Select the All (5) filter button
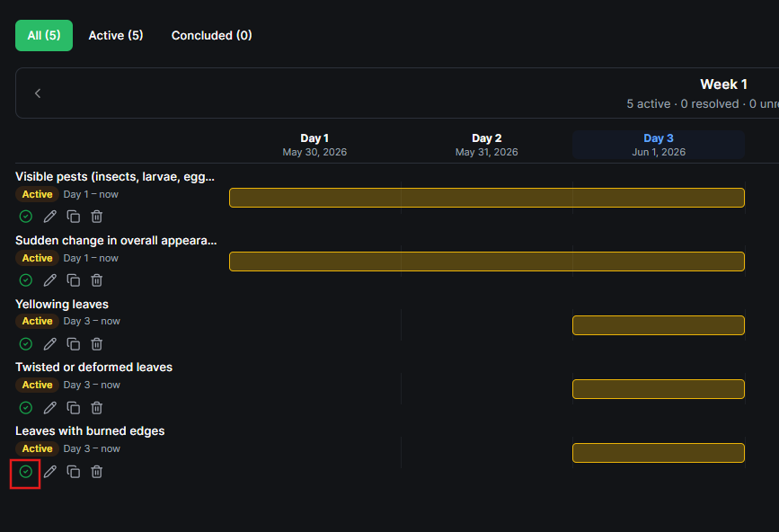The width and height of the screenshot is (779, 532). [44, 35]
